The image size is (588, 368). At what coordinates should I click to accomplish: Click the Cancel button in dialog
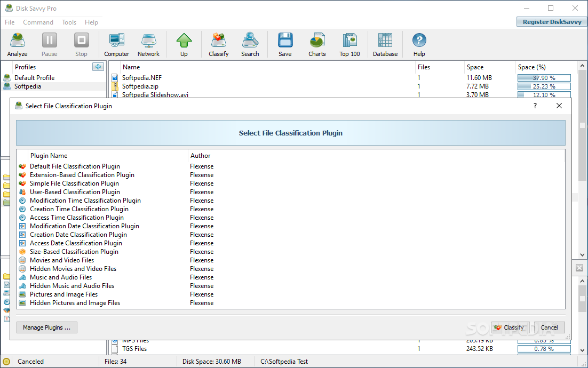550,327
